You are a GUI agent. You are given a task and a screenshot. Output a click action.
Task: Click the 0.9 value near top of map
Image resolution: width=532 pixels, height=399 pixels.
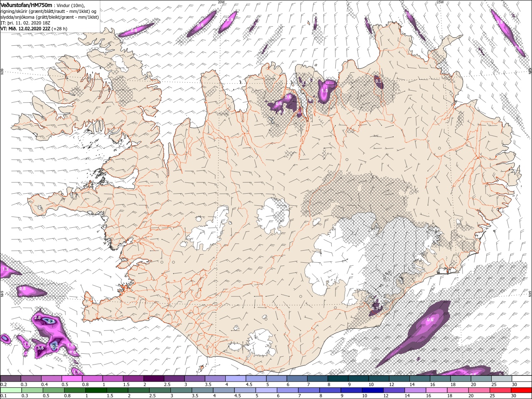click(230, 20)
